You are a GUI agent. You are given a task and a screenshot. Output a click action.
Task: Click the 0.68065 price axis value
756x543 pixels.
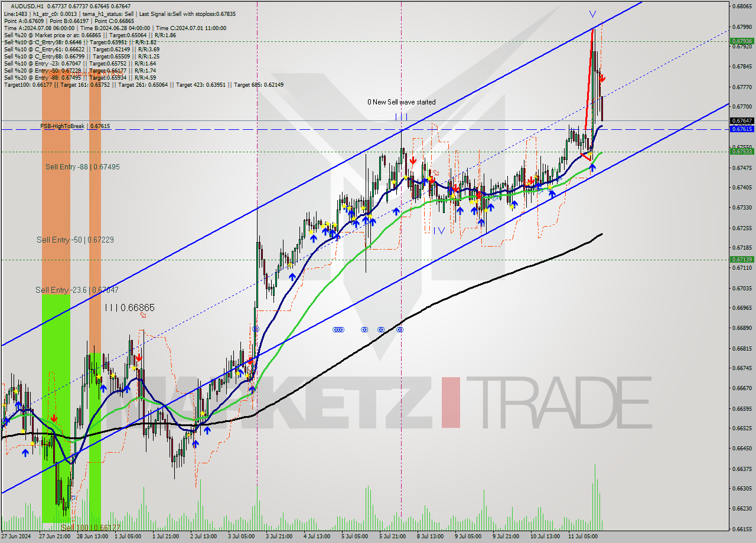pyautogui.click(x=742, y=6)
